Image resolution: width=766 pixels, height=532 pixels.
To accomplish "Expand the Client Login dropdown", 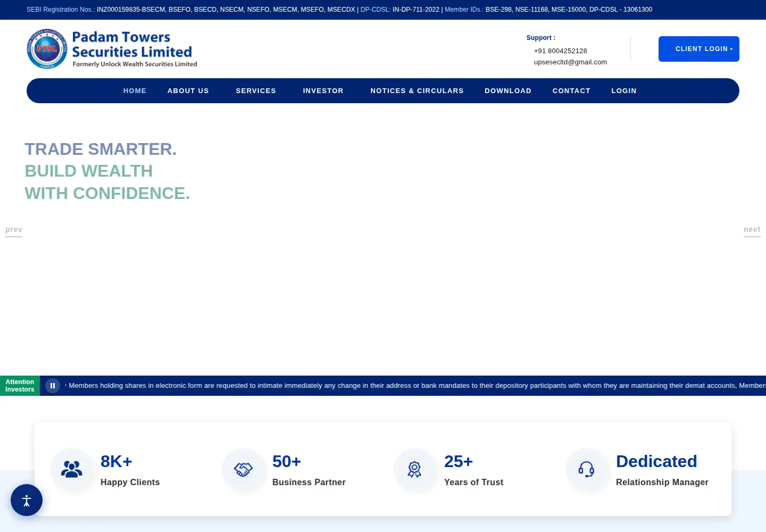I will [x=699, y=49].
